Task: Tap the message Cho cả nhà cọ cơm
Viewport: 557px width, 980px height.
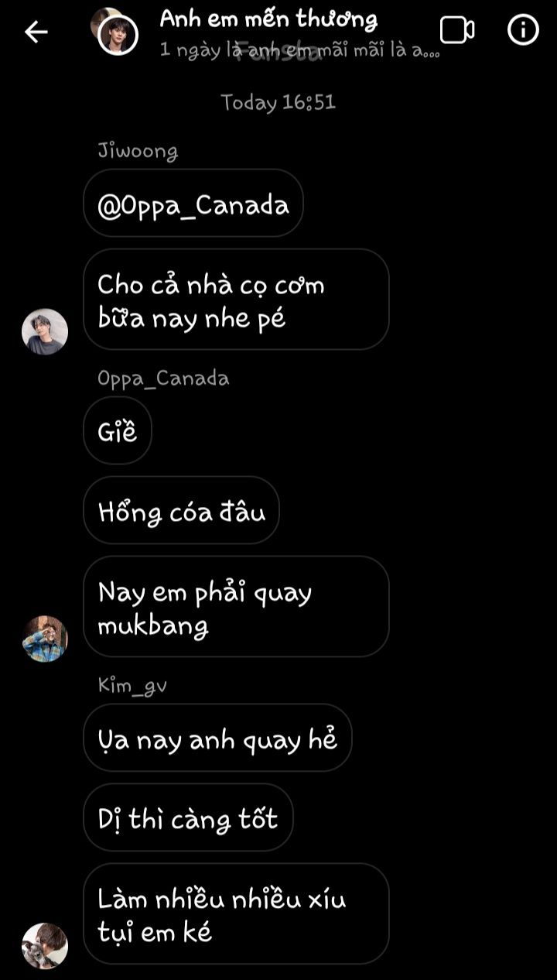Action: (236, 300)
